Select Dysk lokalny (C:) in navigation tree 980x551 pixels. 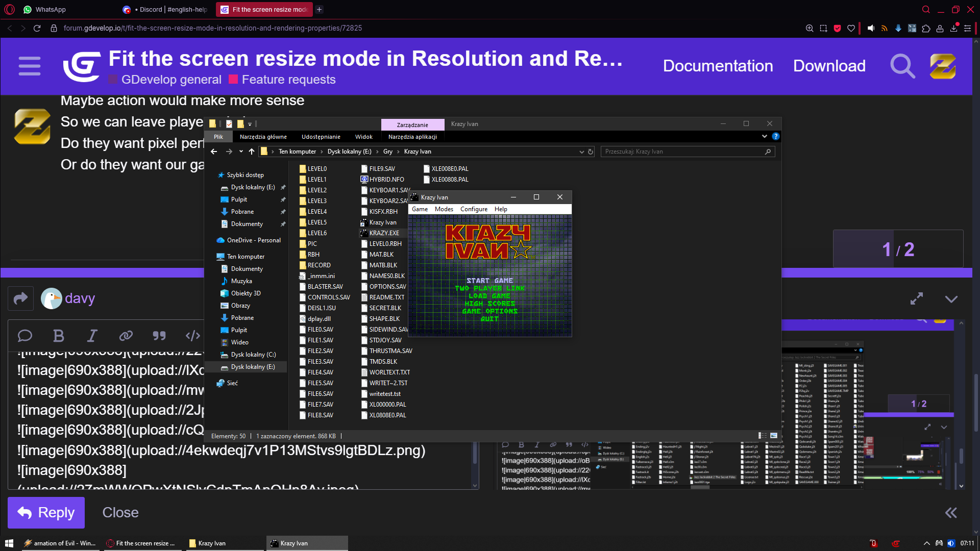(253, 355)
